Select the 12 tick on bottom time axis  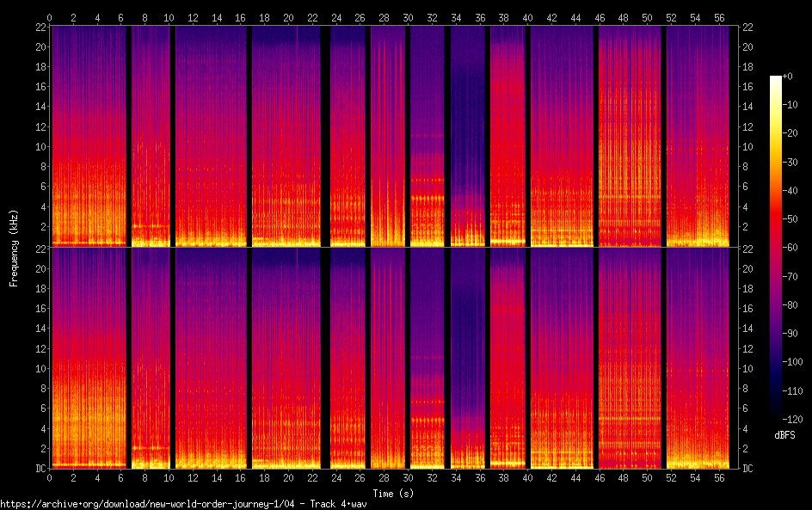pos(193,476)
